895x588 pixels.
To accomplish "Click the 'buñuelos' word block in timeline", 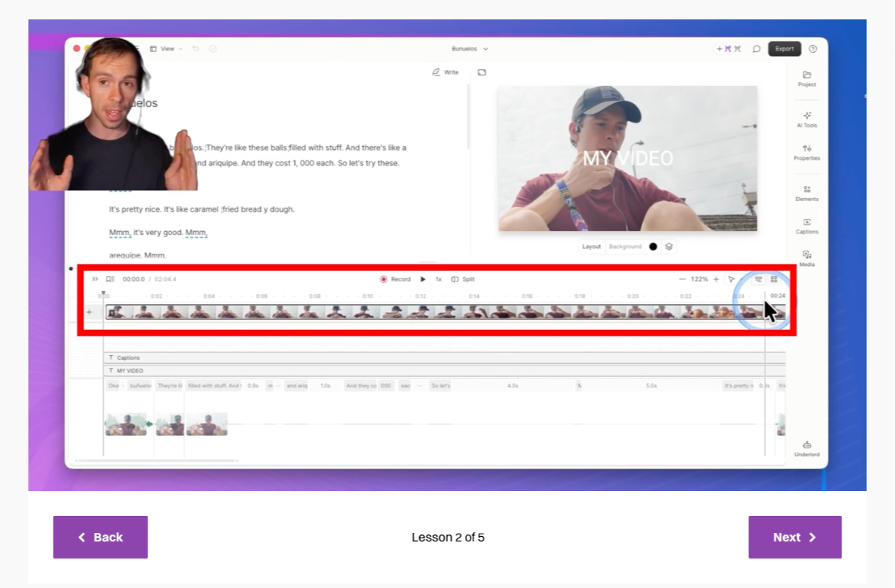I will (x=140, y=386).
